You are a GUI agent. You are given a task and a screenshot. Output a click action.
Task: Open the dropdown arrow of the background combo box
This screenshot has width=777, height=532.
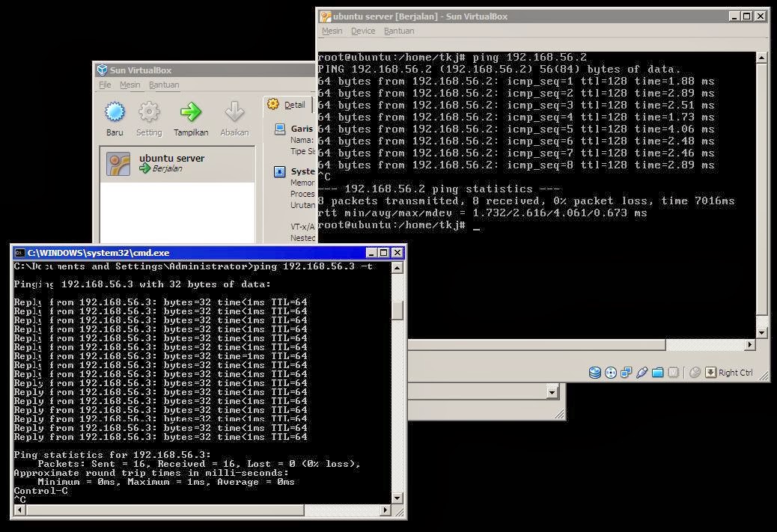[x=551, y=391]
